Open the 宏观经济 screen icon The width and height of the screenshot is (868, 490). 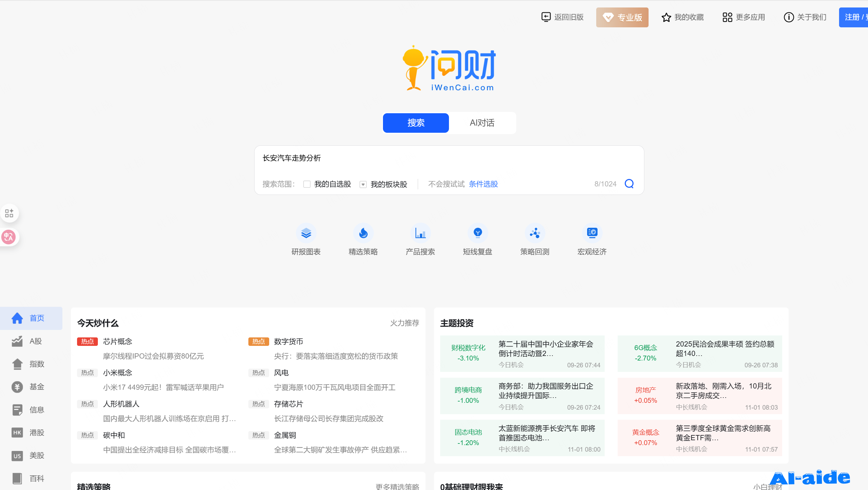[592, 233]
